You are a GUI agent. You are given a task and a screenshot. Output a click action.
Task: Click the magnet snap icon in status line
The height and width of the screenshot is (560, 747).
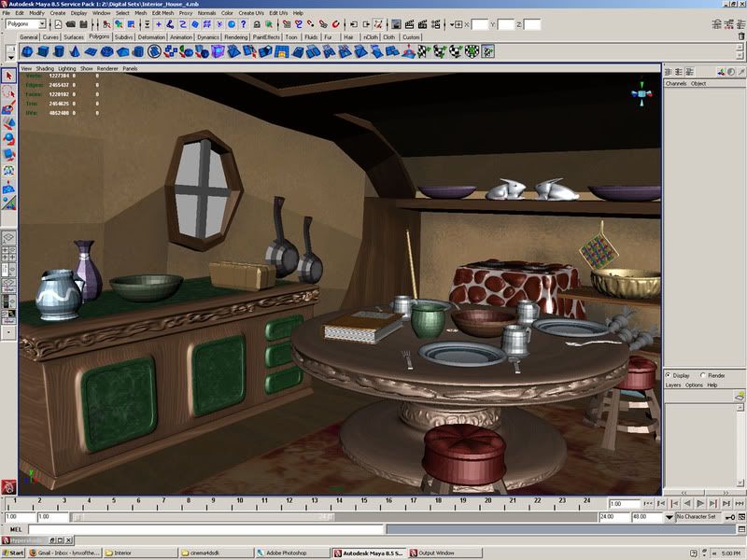pos(335,24)
